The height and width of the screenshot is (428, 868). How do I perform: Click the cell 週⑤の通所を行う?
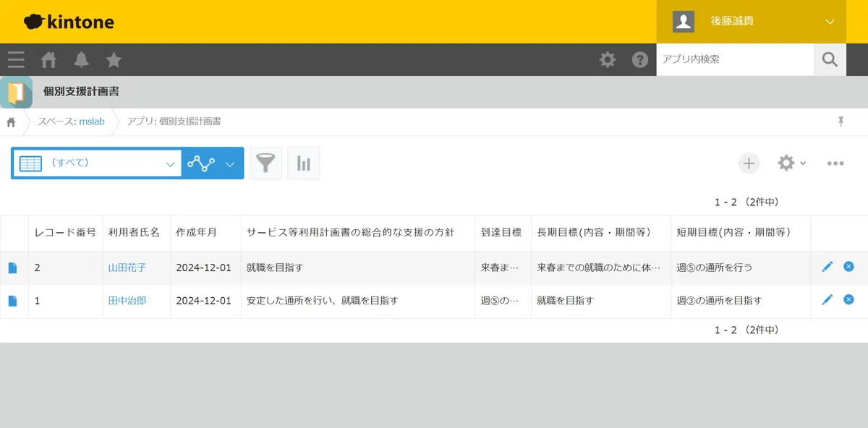pyautogui.click(x=741, y=267)
